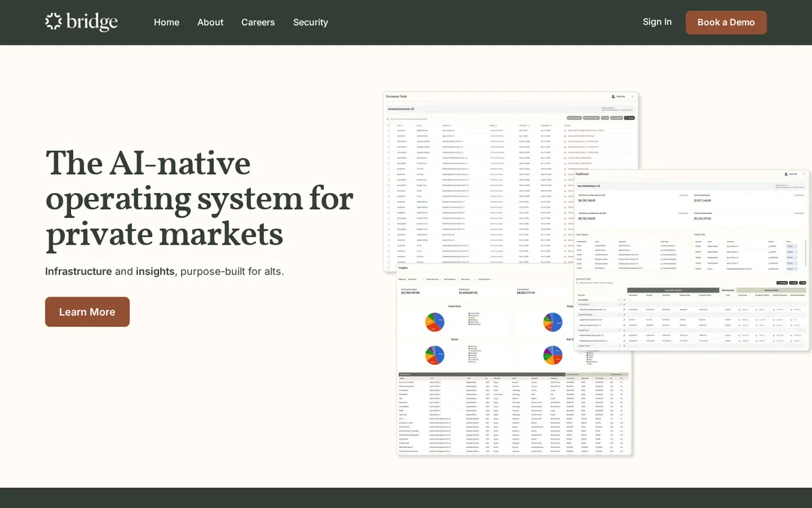Go to the About page
This screenshot has height=508, width=812.
click(210, 22)
